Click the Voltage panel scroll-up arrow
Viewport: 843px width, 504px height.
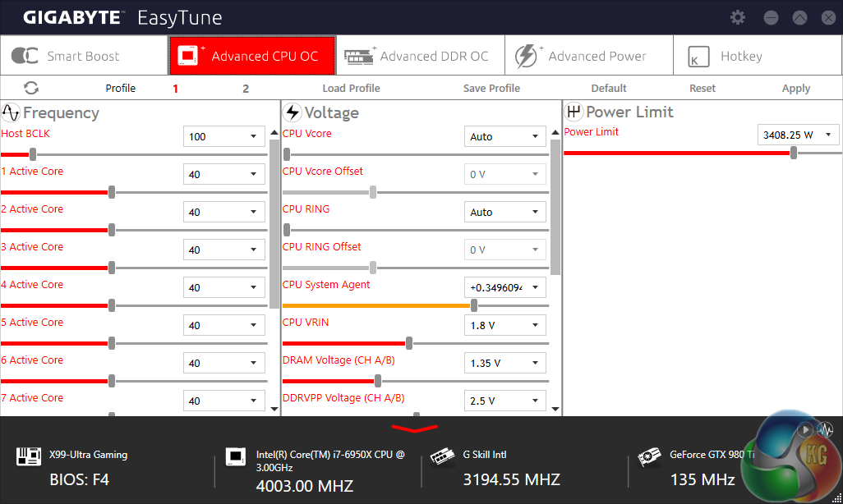coord(555,132)
